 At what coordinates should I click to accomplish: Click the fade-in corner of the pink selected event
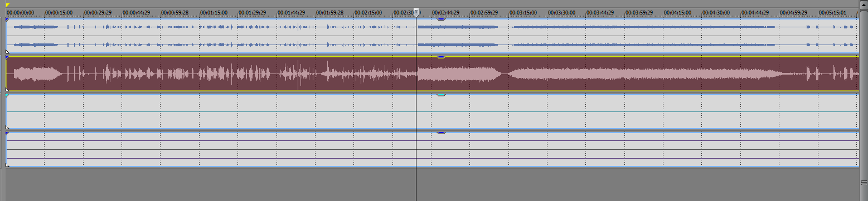click(x=7, y=58)
